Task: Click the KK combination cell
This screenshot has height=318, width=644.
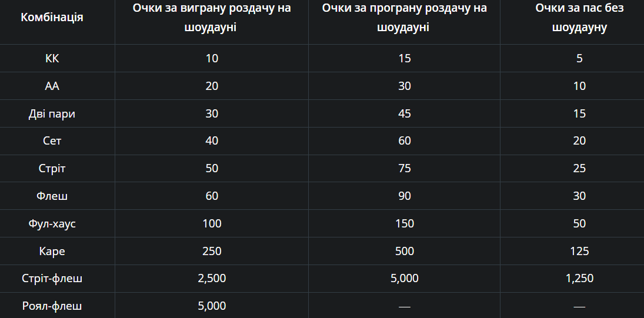Action: click(52, 58)
